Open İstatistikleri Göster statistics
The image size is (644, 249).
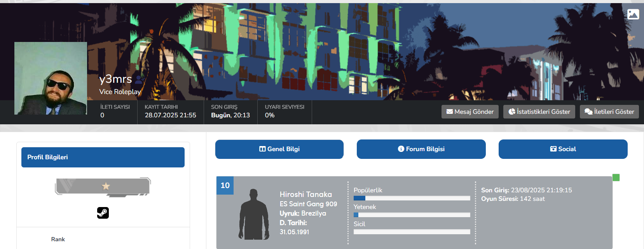pos(539,111)
